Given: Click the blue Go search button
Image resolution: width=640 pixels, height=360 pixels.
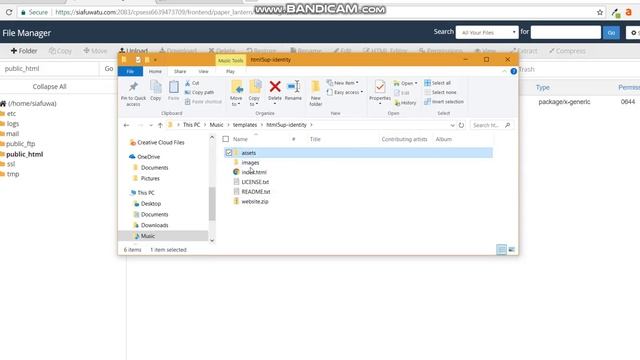Looking at the screenshot, I should (611, 33).
